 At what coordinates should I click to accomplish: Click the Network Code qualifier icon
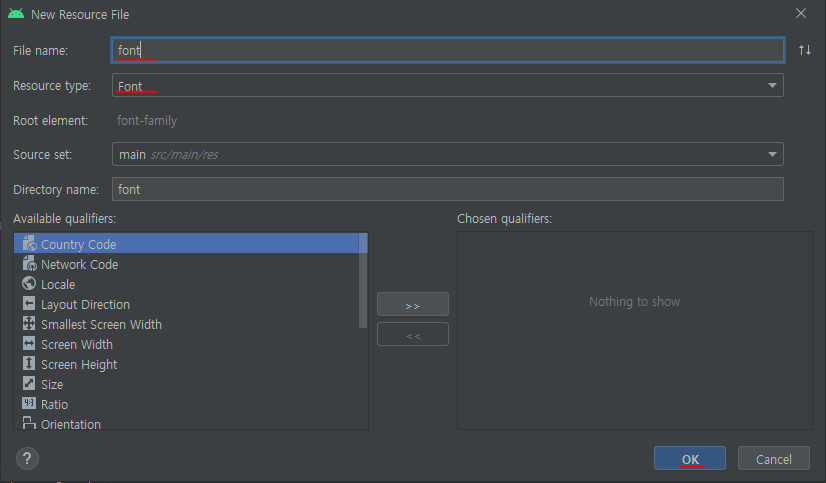click(29, 263)
